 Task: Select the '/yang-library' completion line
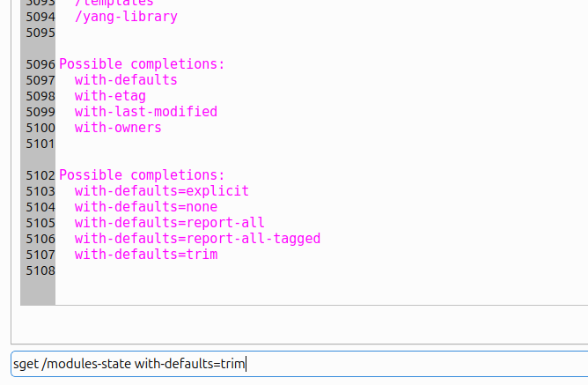[x=126, y=17]
